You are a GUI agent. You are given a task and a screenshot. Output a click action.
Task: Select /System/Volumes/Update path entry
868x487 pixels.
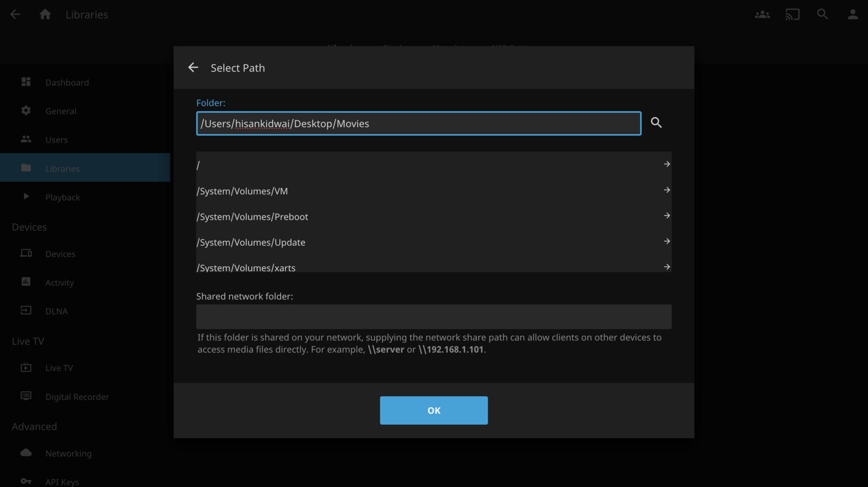point(251,242)
